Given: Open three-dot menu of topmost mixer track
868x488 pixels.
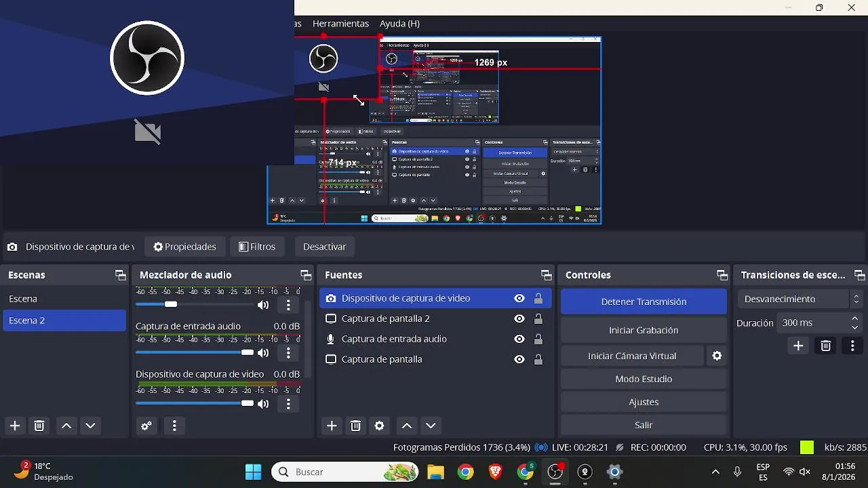Looking at the screenshot, I should pos(288,305).
